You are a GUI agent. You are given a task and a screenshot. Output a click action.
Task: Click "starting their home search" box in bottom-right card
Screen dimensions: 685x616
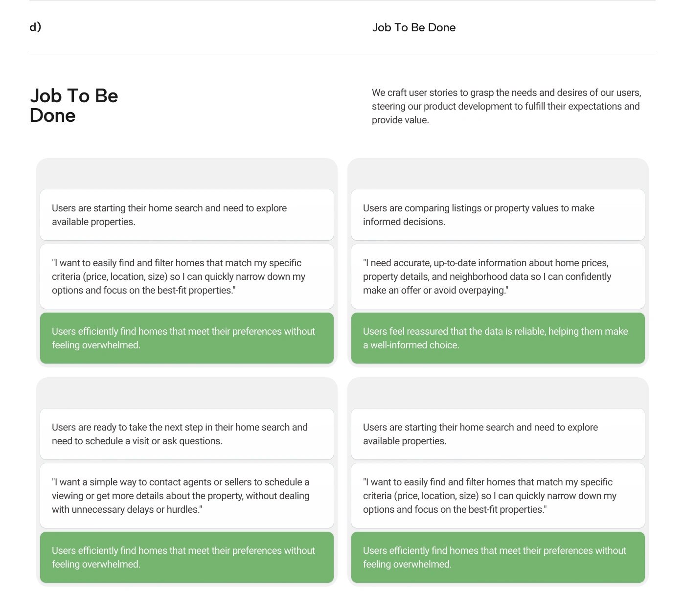[498, 434]
